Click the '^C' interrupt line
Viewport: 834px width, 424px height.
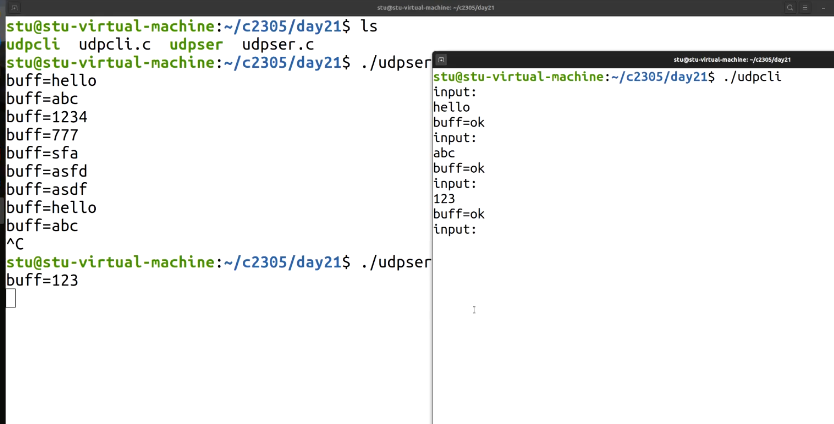(15, 244)
